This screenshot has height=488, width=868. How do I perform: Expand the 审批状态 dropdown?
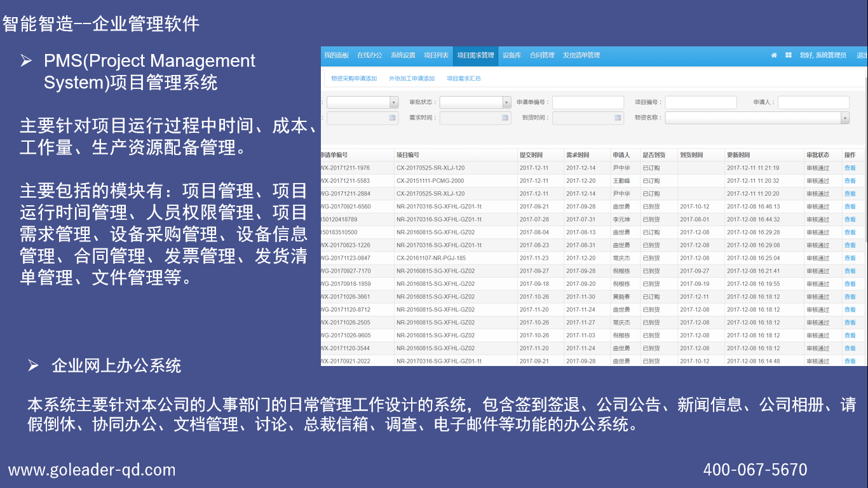coord(506,102)
